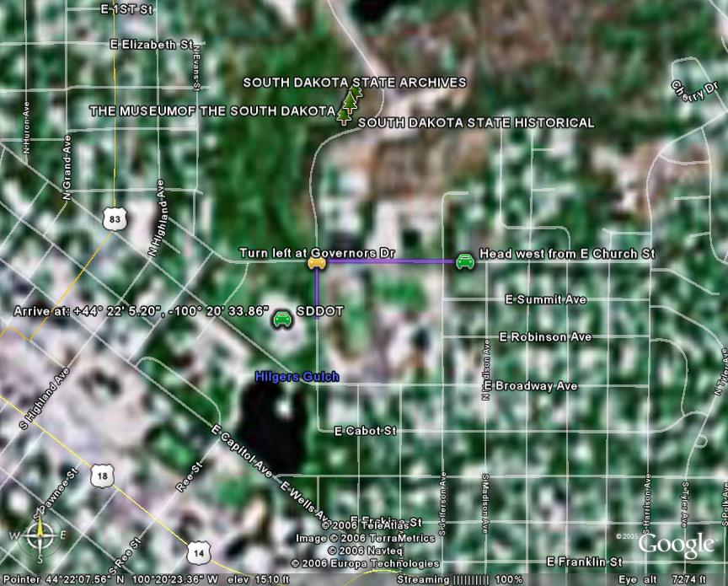Click the Cherry Dr street label
The image size is (728, 586).
pyautogui.click(x=694, y=91)
